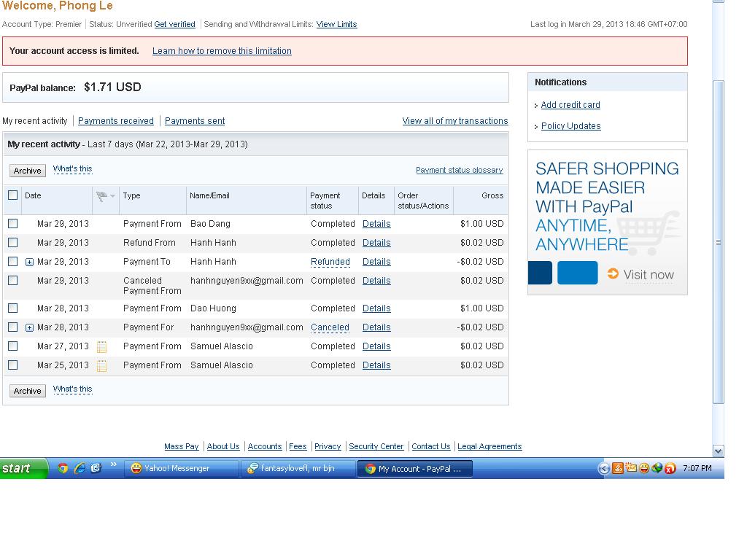Check the Mar 28 Payment For row
747x560 pixels.
point(13,327)
